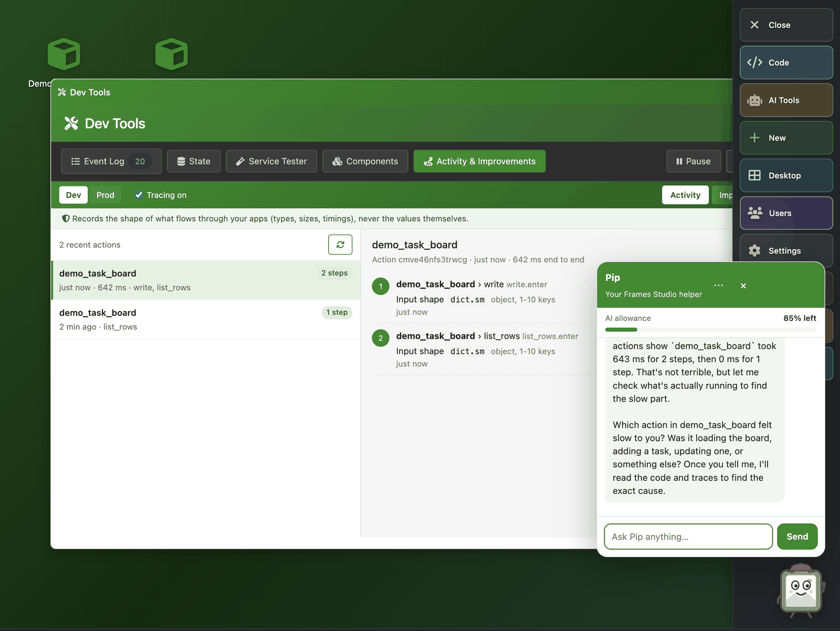Screen dimensions: 840x631
Task: Select demo_task_board action with 1 step
Action: [x=206, y=319]
